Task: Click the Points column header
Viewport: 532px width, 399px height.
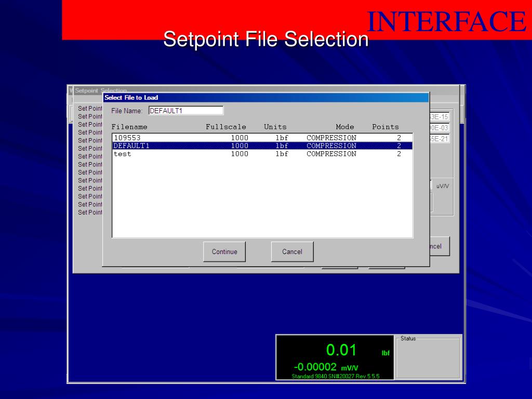Action: click(385, 127)
